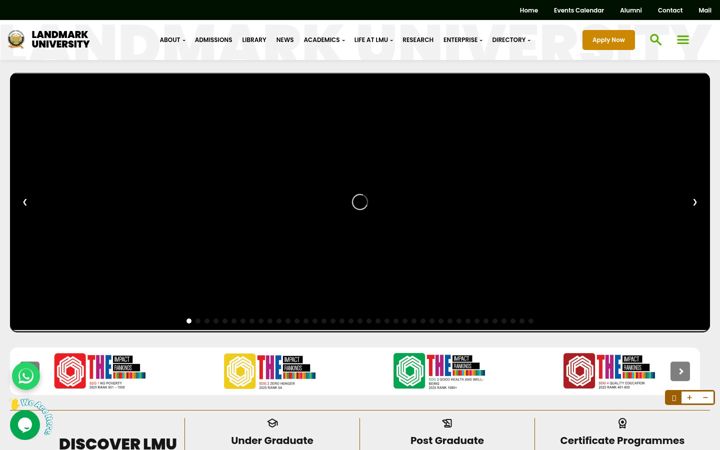Click the Landmark University name text

point(60,39)
